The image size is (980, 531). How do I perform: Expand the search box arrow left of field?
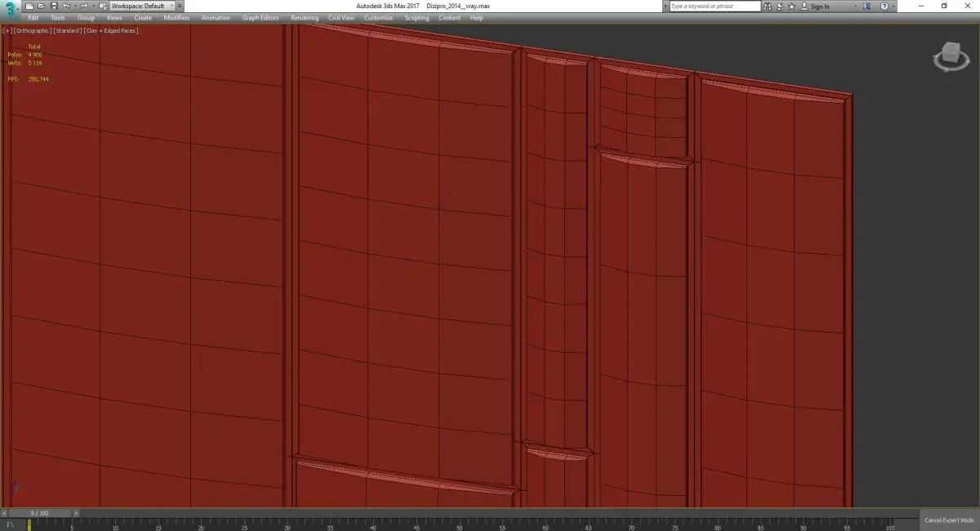pos(666,6)
